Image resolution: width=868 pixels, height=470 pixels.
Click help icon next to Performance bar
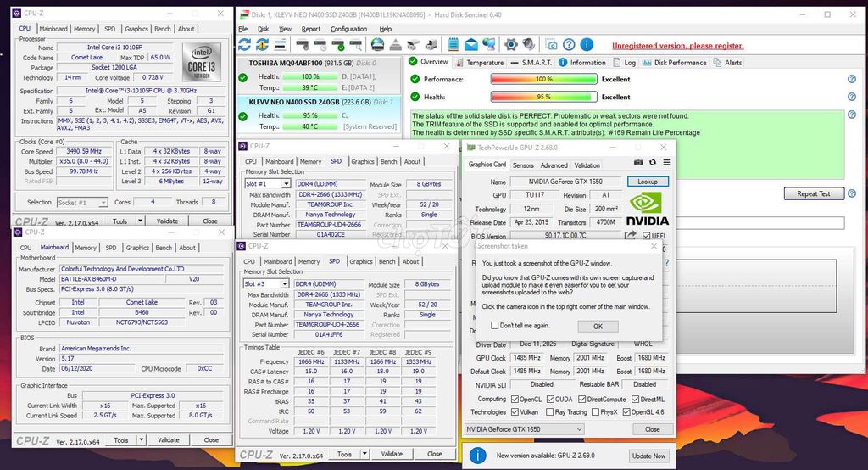(852, 79)
